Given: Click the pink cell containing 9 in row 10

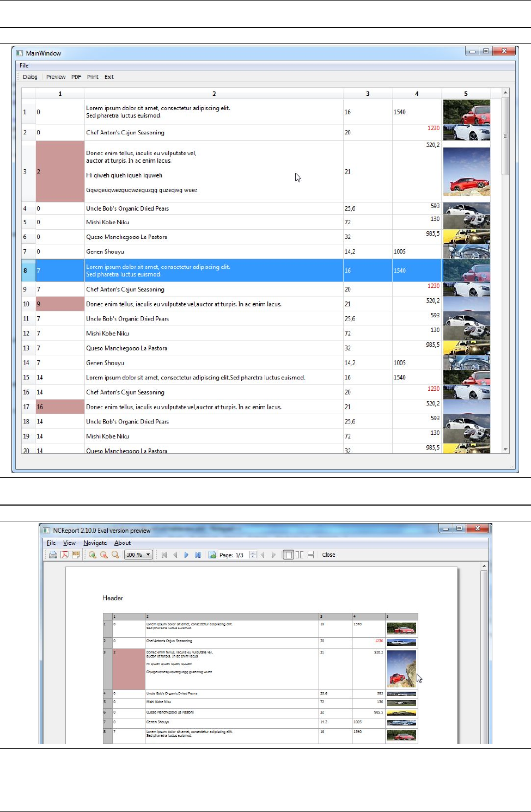Looking at the screenshot, I should pos(60,304).
